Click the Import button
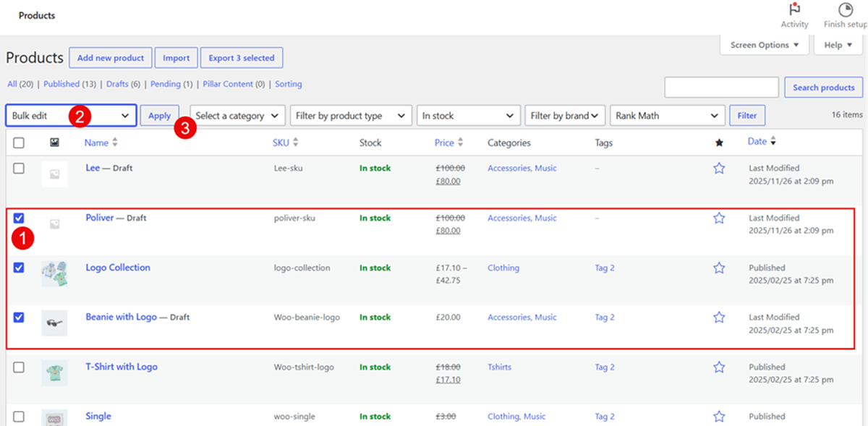Viewport: 868px width, 426px height. 176,58
